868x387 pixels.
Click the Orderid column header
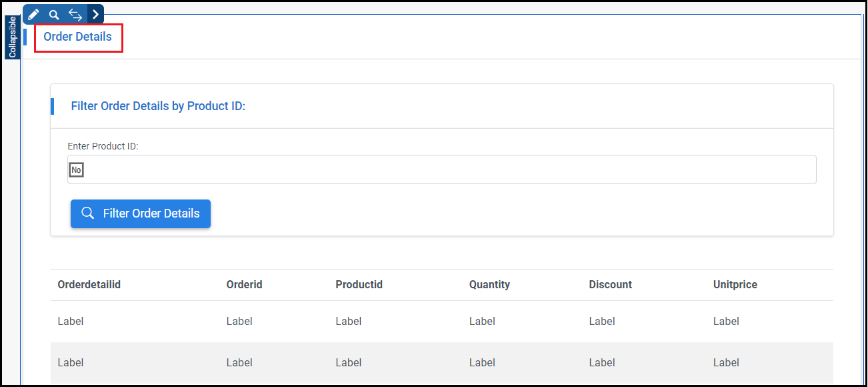[x=244, y=284]
